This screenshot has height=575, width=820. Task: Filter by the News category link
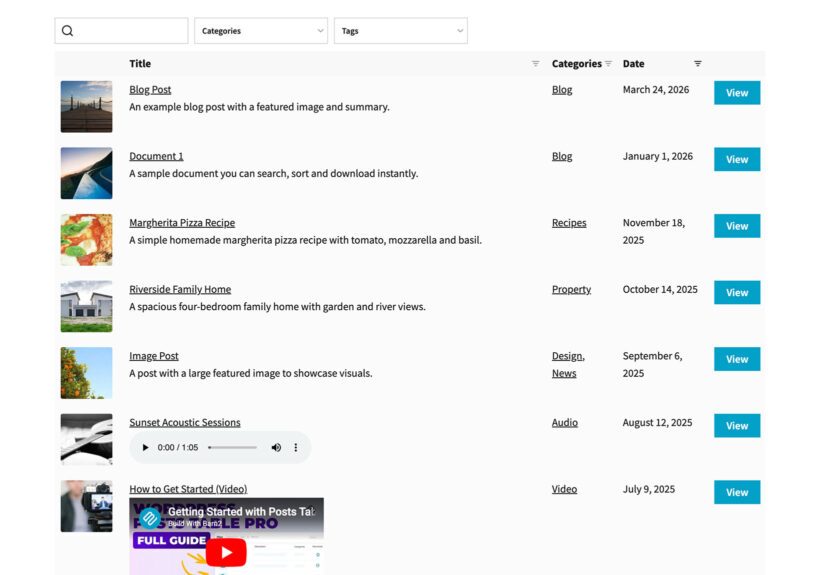tap(564, 373)
